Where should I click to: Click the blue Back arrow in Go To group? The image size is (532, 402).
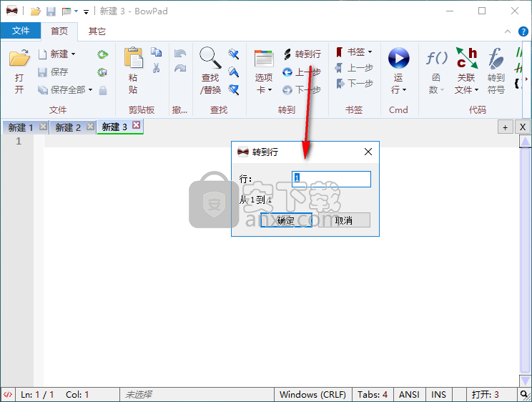(287, 72)
